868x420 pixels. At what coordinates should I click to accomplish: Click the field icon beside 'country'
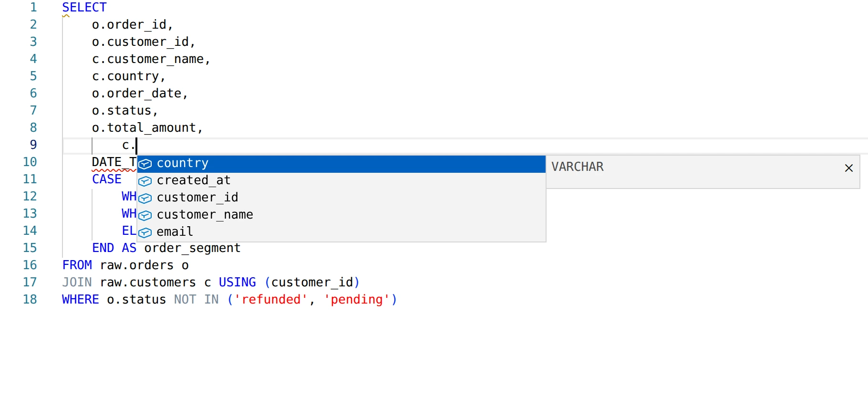pyautogui.click(x=145, y=164)
